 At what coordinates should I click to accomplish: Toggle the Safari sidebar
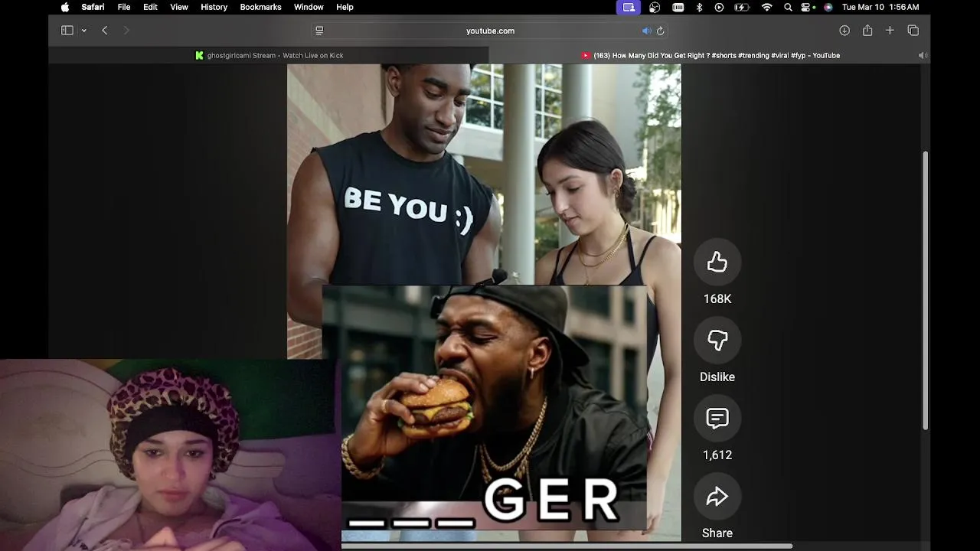coord(67,31)
